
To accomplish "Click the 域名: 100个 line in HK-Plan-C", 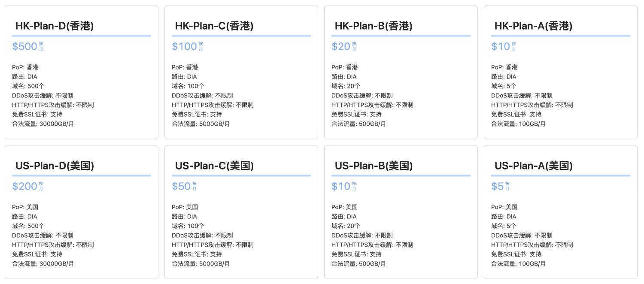I will pos(188,86).
